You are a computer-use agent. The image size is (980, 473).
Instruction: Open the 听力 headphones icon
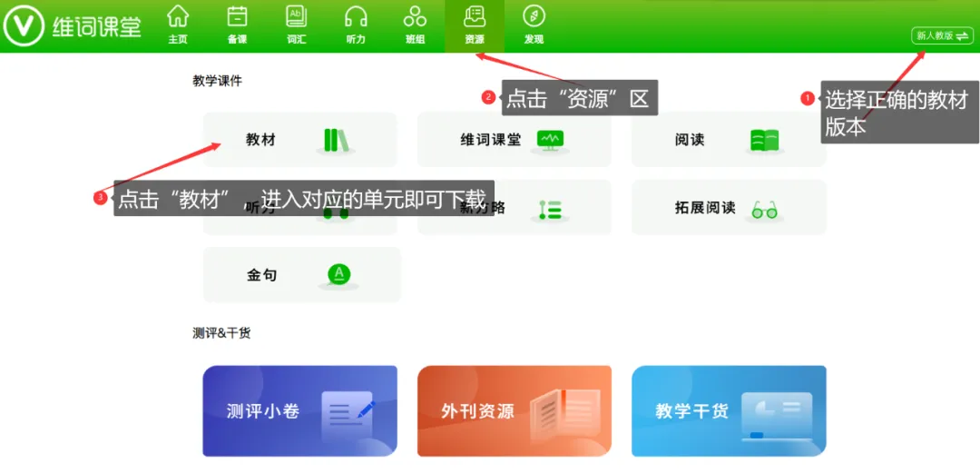(x=356, y=16)
